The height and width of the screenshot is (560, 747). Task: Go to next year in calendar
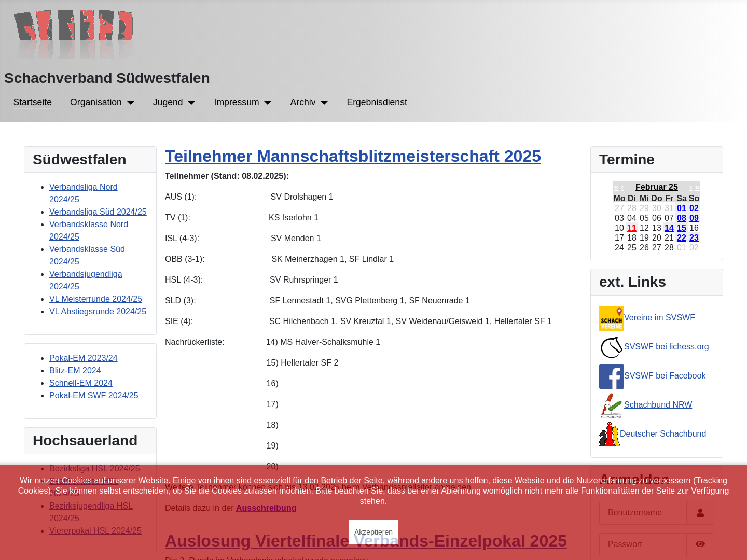point(697,187)
